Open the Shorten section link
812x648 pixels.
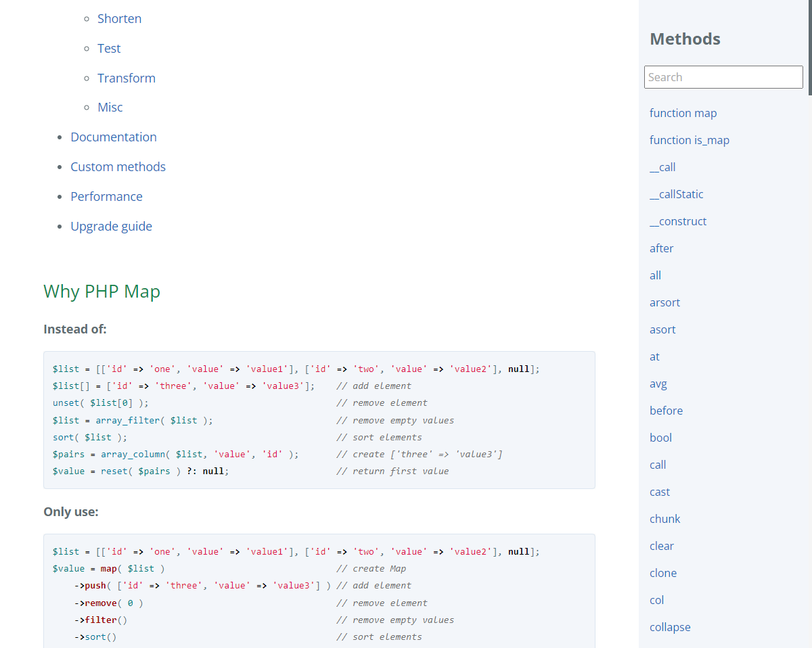(119, 19)
